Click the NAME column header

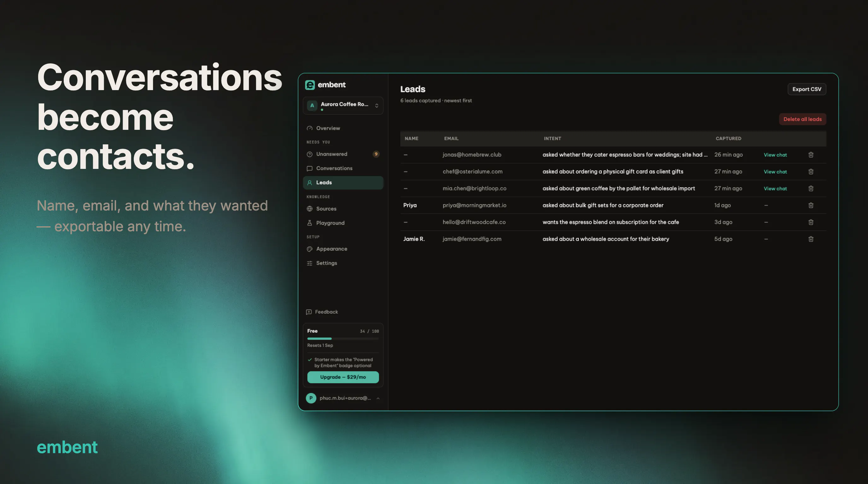pyautogui.click(x=411, y=139)
